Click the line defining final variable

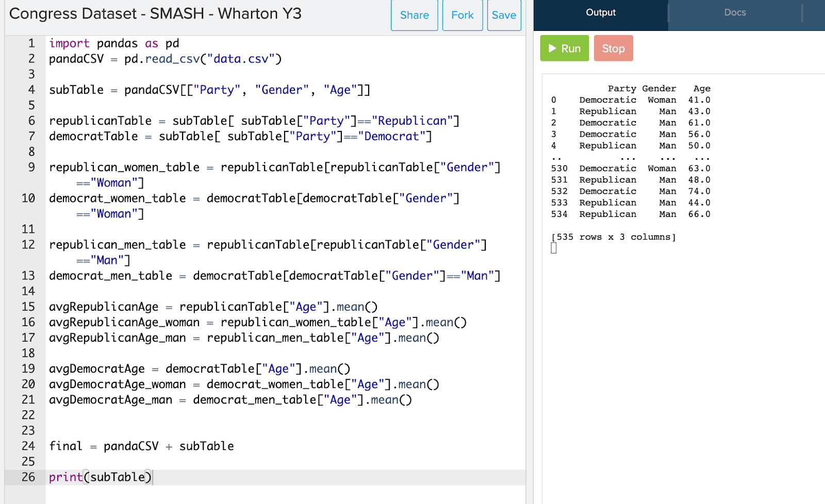[141, 446]
